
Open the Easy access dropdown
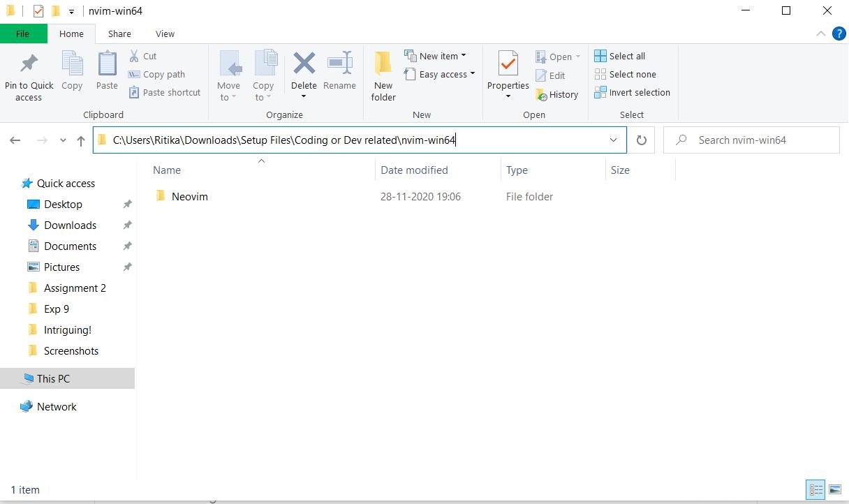(440, 74)
